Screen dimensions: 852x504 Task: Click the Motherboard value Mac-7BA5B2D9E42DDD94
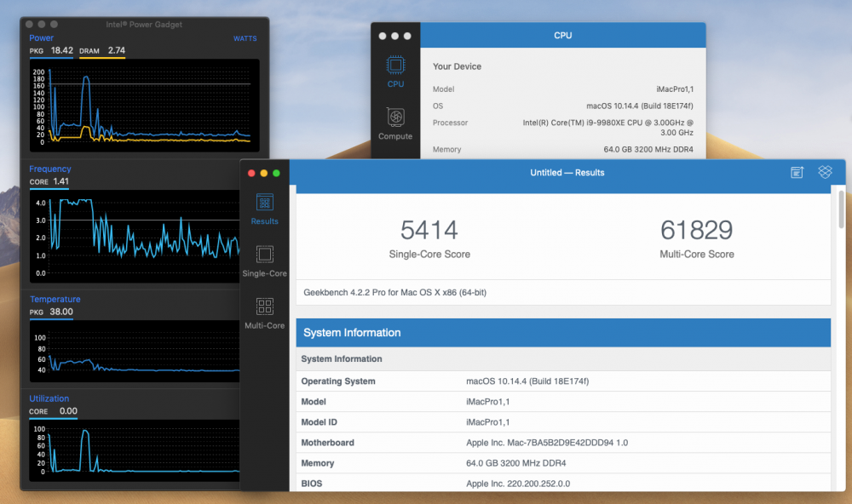click(x=547, y=443)
